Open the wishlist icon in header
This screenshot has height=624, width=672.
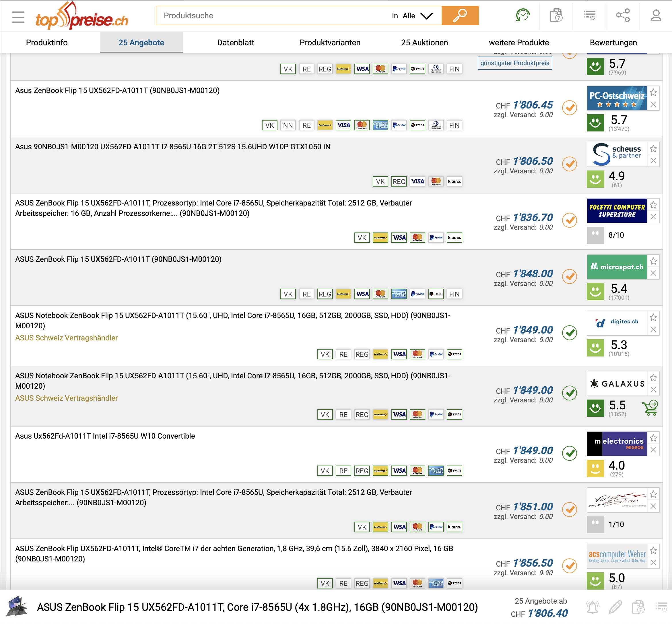[x=589, y=15]
